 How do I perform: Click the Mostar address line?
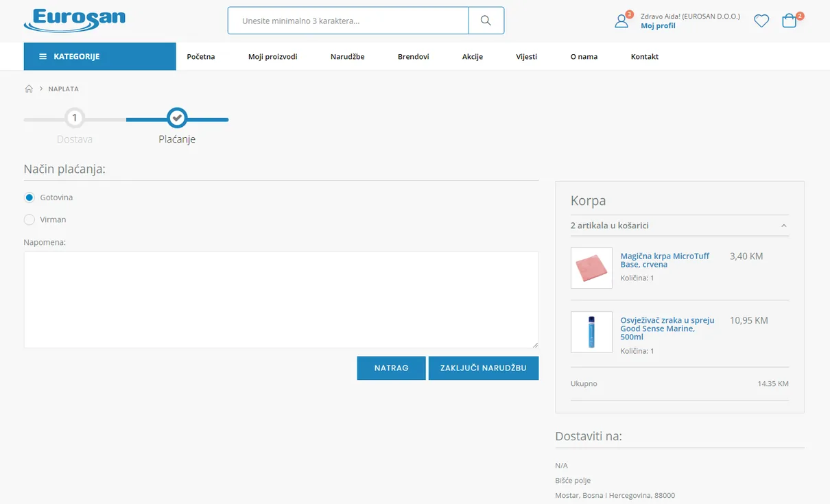pyautogui.click(x=615, y=495)
